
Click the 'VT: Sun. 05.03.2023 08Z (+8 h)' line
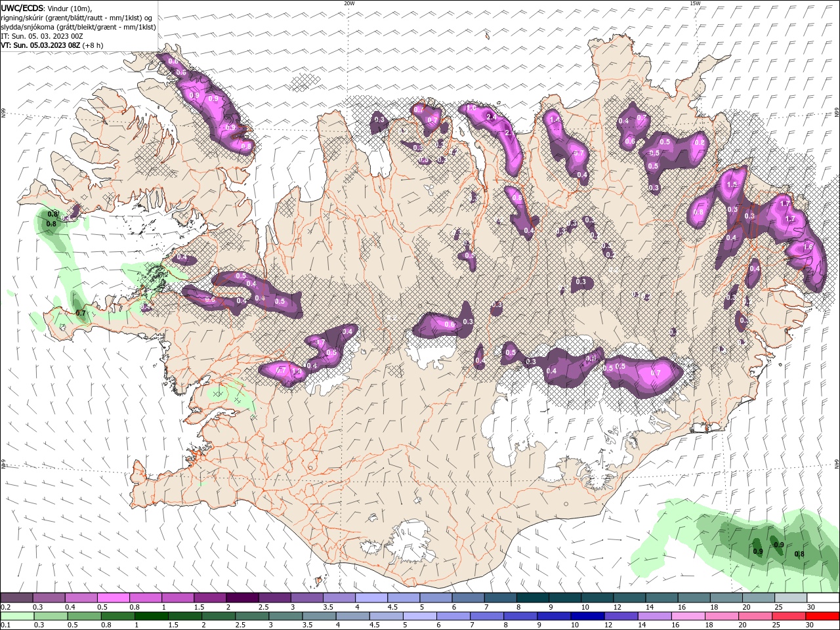coord(52,45)
